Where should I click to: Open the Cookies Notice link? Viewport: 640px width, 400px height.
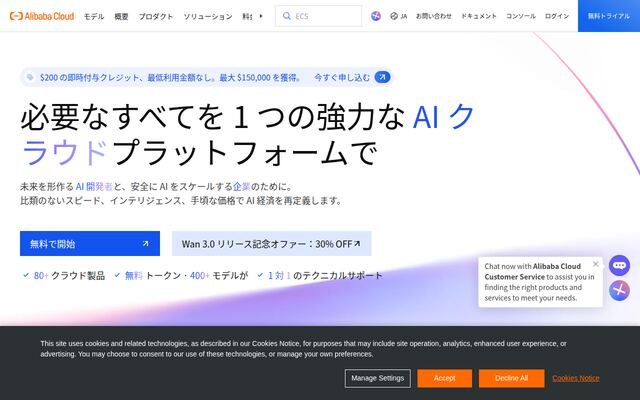coord(576,378)
